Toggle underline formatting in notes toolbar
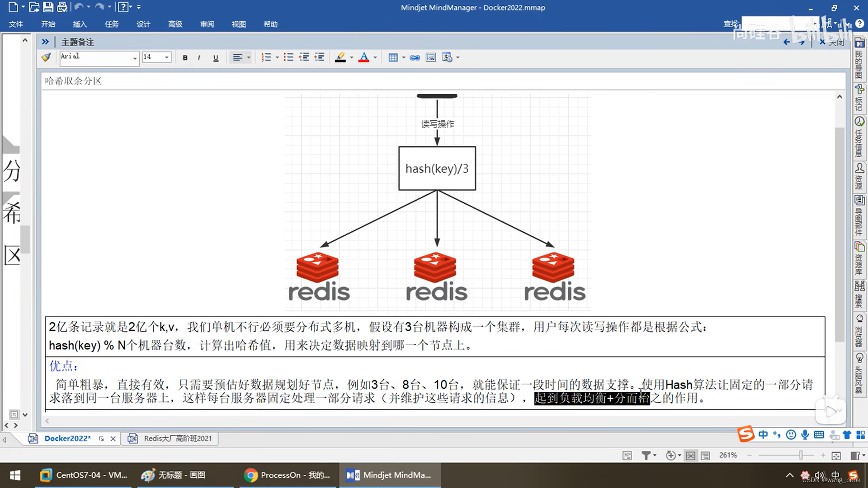 point(216,57)
